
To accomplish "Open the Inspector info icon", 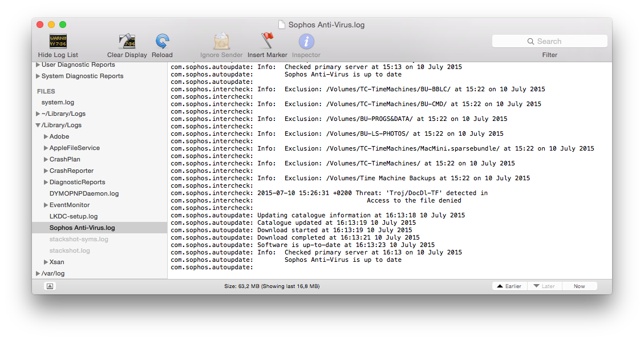I will (306, 42).
